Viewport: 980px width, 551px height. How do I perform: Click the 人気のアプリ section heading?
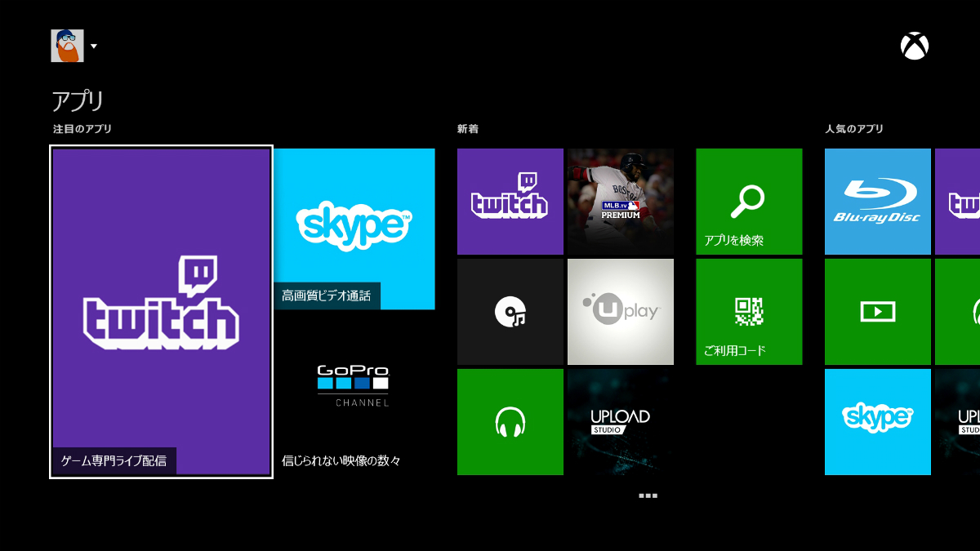click(854, 129)
